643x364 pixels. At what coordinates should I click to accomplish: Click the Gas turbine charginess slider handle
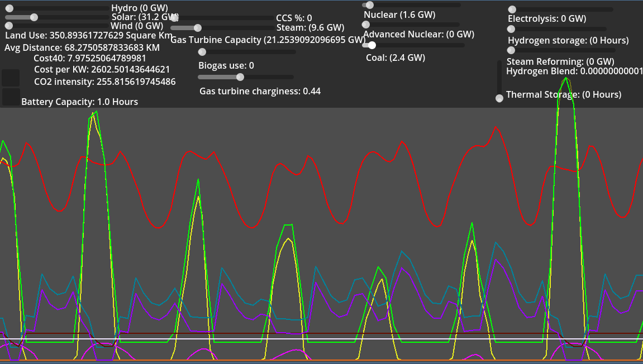pos(240,77)
